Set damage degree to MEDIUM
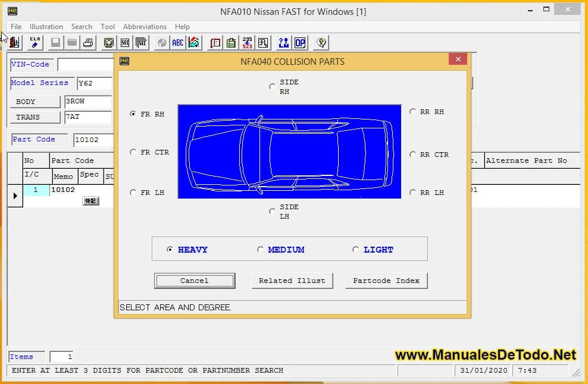The width and height of the screenshot is (588, 384). [260, 250]
